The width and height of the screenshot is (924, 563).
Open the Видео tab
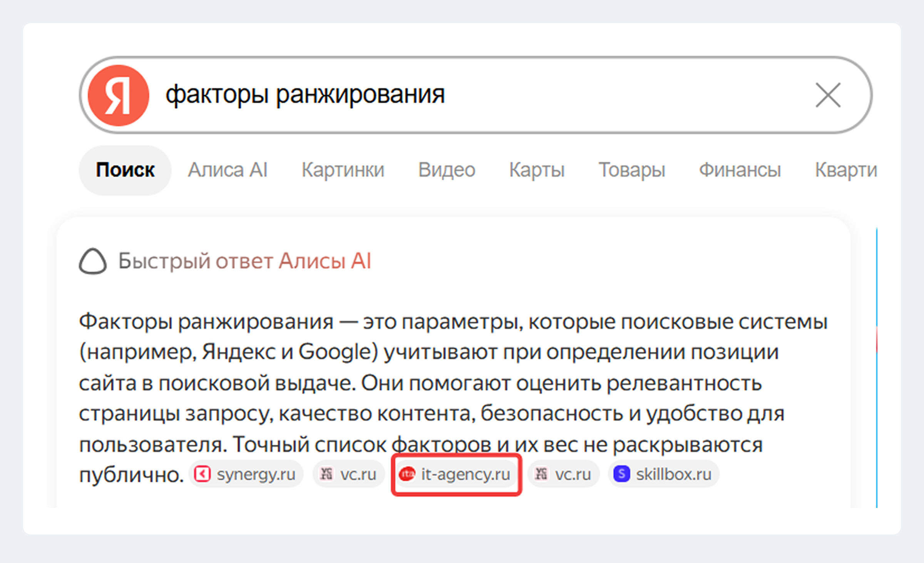click(x=447, y=170)
